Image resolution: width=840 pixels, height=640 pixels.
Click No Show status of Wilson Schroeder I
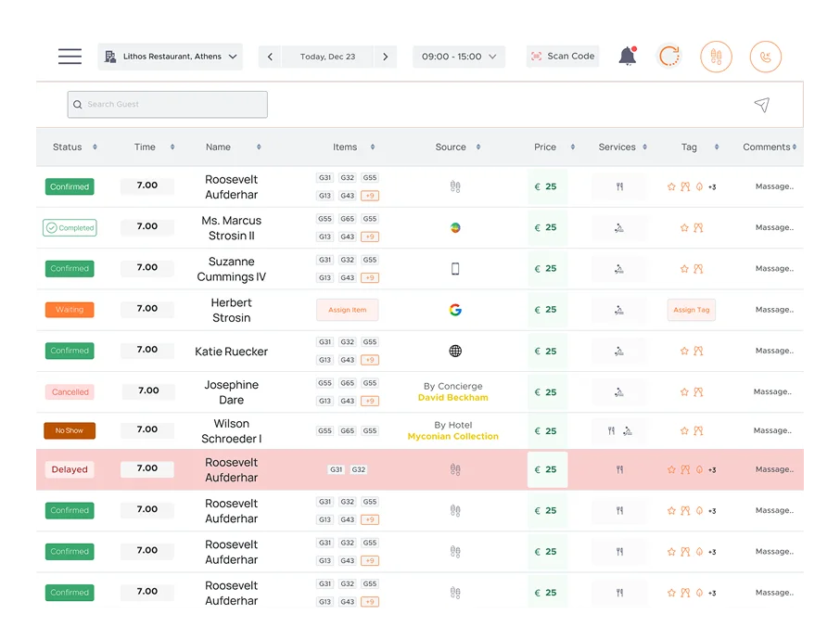[70, 430]
